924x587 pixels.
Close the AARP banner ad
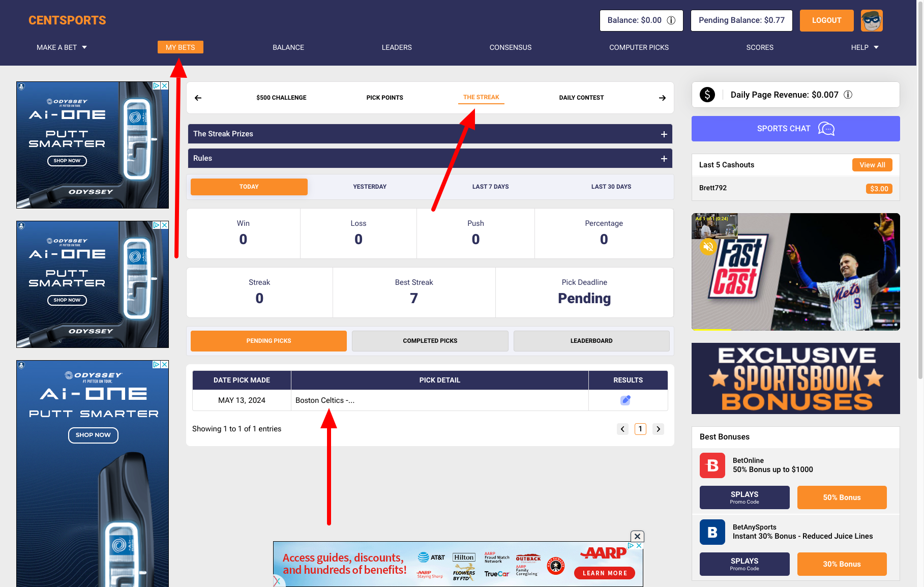(x=637, y=536)
